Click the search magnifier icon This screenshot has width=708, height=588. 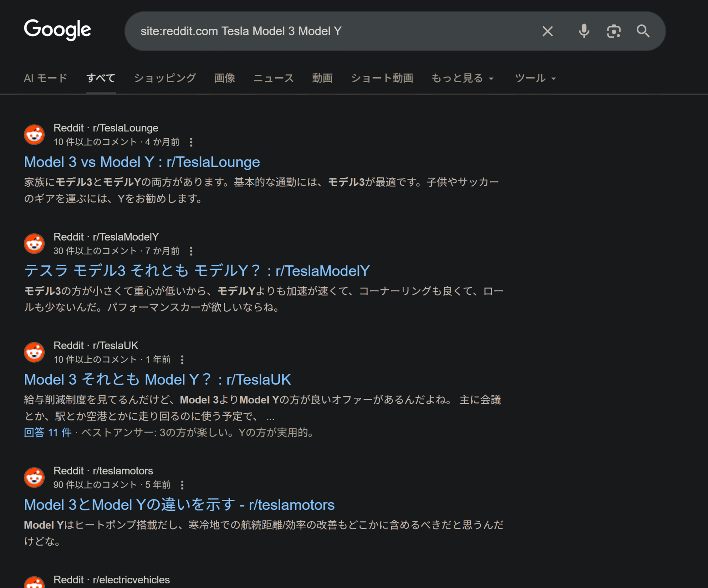click(643, 31)
